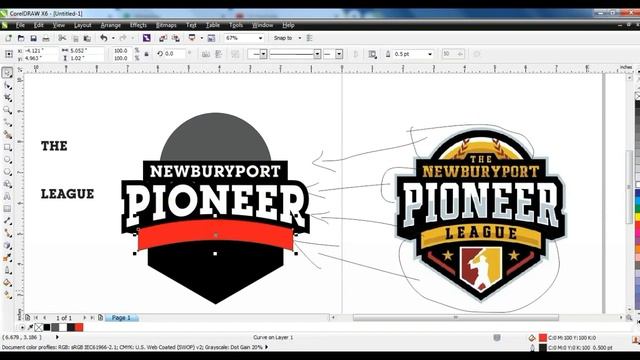Click the Copy icon in the toolbar
Screen dimensions: 640x360
point(75,38)
